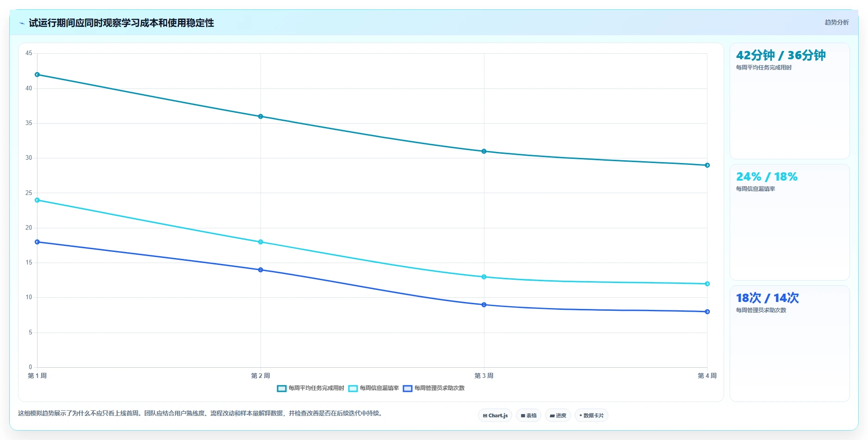
Task: Click the y-axis tick value 45
Action: click(29, 53)
